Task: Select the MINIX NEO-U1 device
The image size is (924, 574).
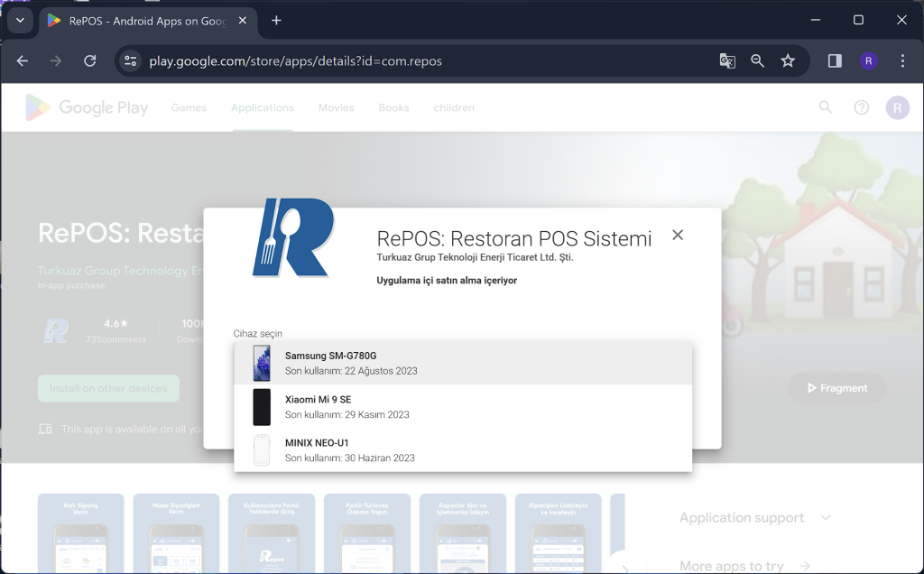Action: pyautogui.click(x=463, y=450)
